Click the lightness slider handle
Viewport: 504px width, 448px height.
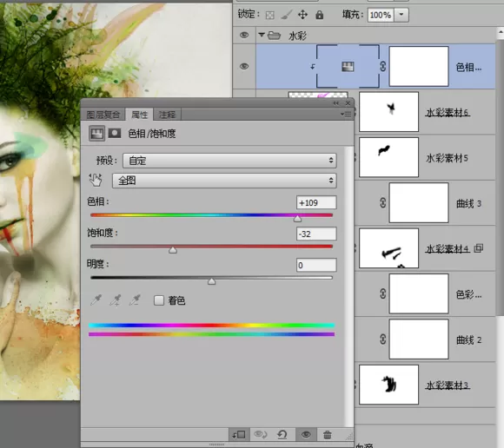pyautogui.click(x=211, y=281)
